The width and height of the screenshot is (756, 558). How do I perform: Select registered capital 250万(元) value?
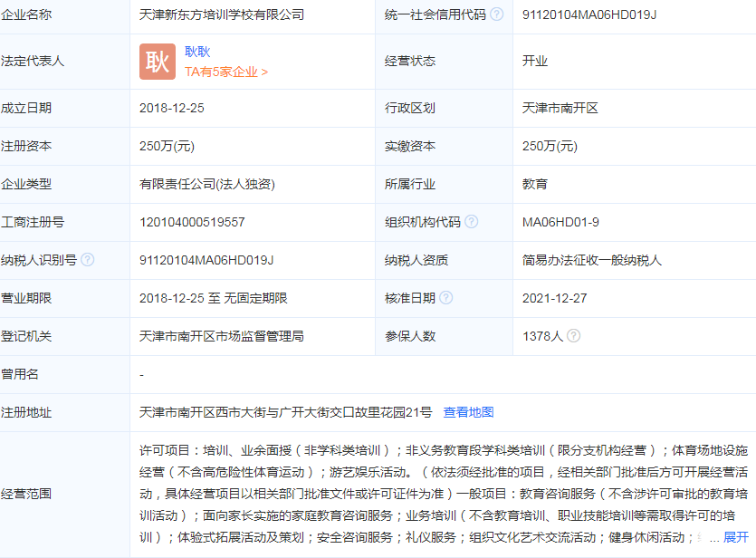point(167,146)
